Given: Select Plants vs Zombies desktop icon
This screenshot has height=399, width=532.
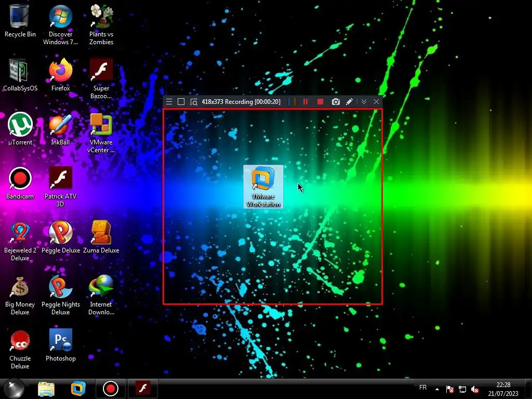Looking at the screenshot, I should pyautogui.click(x=101, y=25).
